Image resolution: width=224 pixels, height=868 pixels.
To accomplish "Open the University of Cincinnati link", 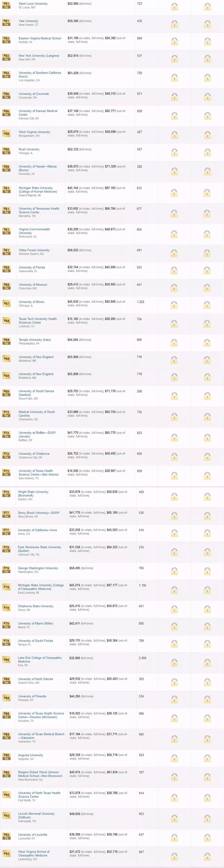I will pyautogui.click(x=34, y=94).
